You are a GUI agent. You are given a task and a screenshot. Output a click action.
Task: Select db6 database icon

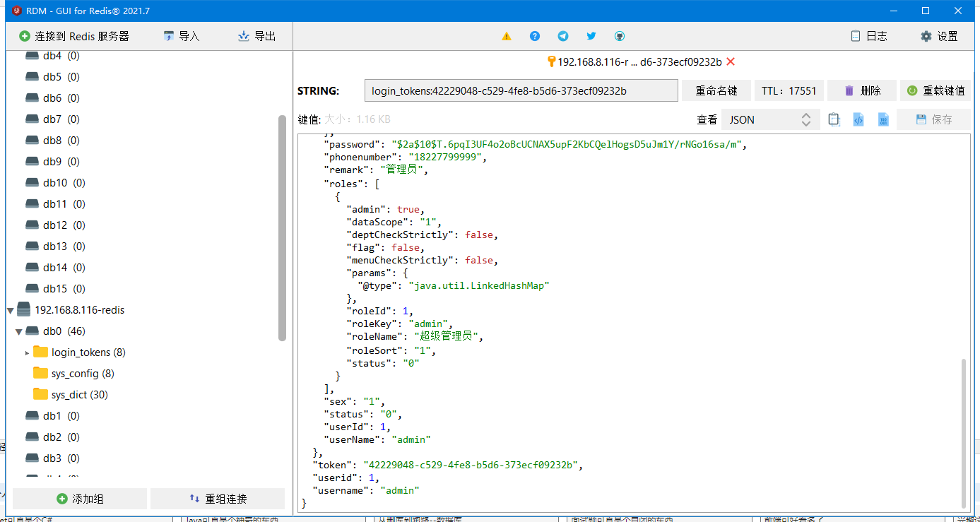[x=33, y=97]
